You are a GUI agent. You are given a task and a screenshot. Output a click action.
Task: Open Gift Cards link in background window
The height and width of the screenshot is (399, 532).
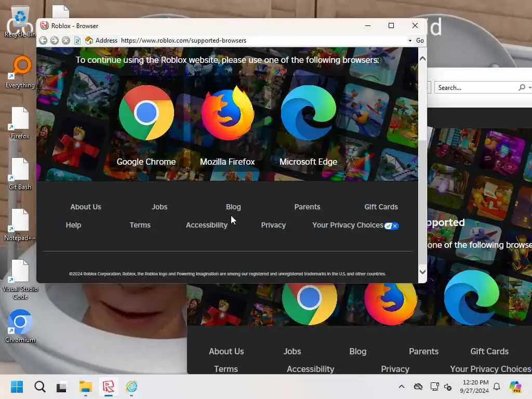point(489,351)
